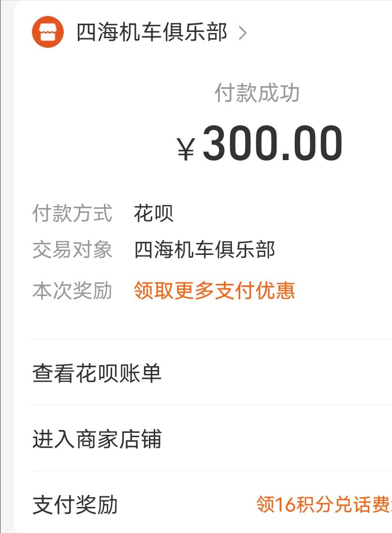
Task: Tap the orange merchant shop icon
Action: click(48, 32)
